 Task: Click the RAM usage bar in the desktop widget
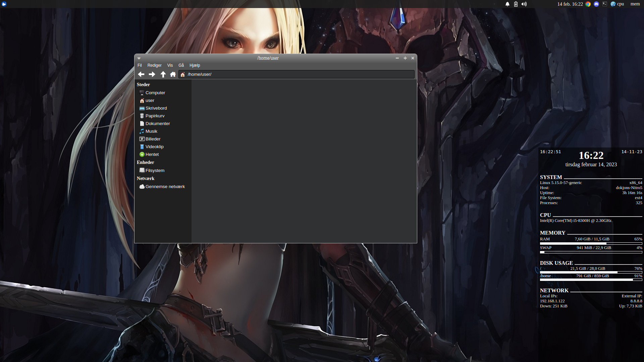tap(591, 243)
